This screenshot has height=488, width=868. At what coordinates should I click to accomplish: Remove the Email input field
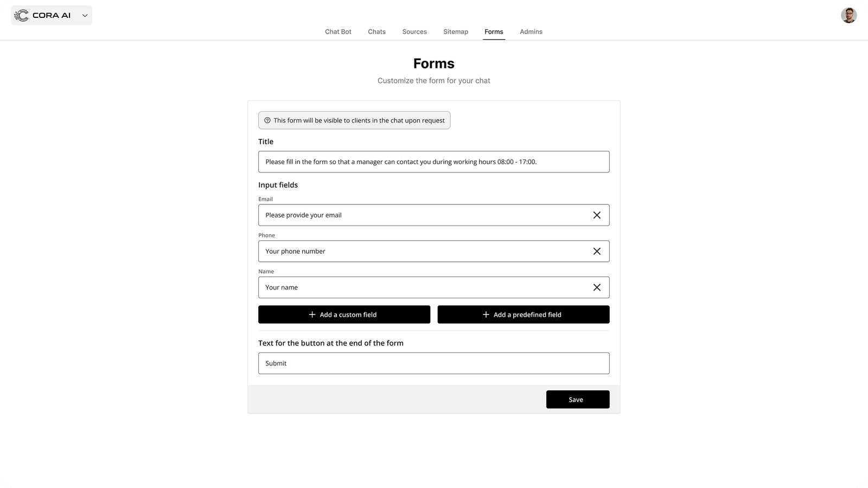(597, 215)
